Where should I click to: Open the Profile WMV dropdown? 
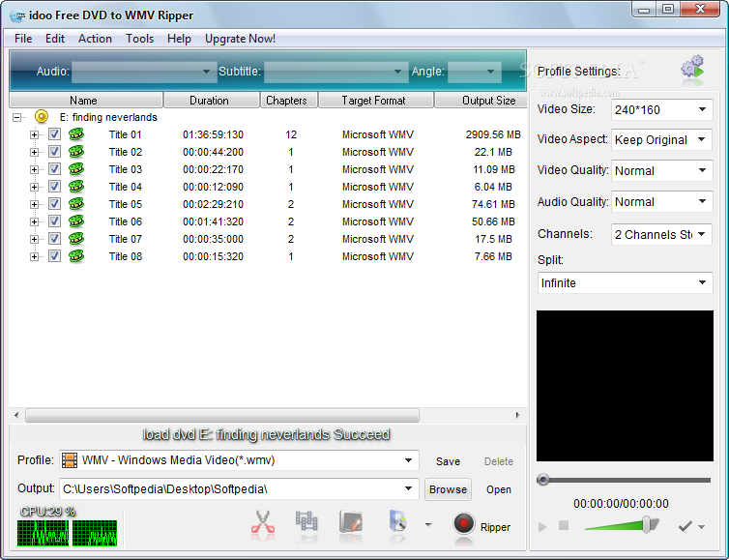[239, 460]
